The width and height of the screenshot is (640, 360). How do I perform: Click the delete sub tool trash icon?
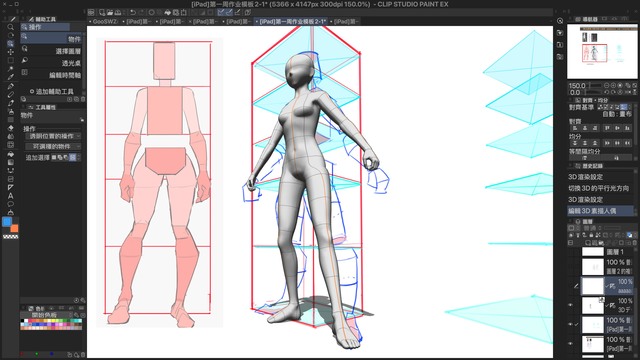coord(83,99)
